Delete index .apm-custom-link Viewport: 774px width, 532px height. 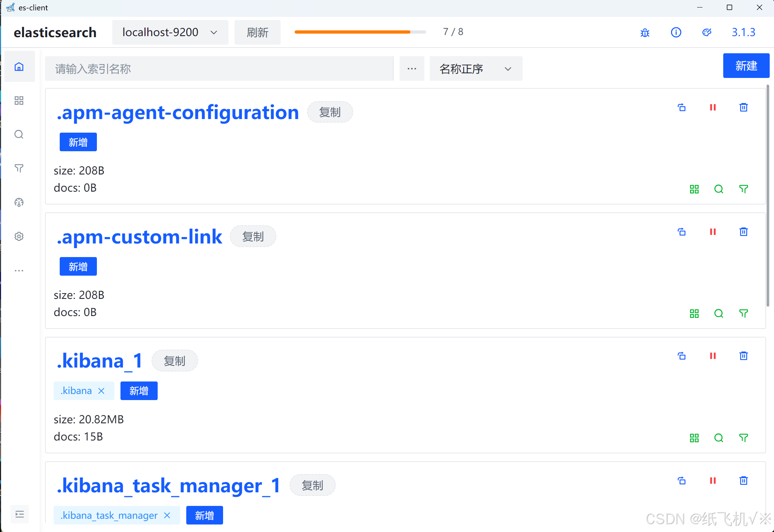pyautogui.click(x=744, y=232)
